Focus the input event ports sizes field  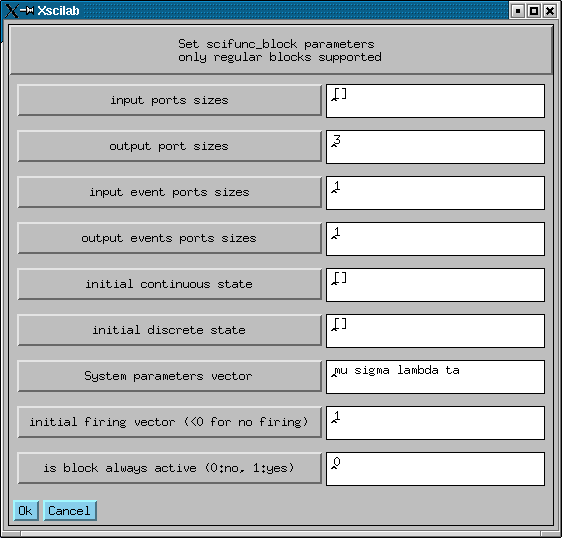pos(435,193)
